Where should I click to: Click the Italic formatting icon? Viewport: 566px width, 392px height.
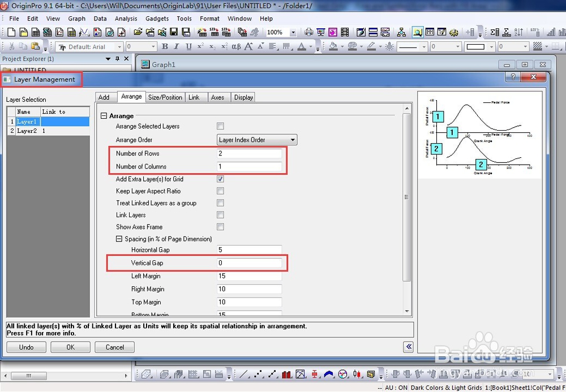[x=177, y=46]
